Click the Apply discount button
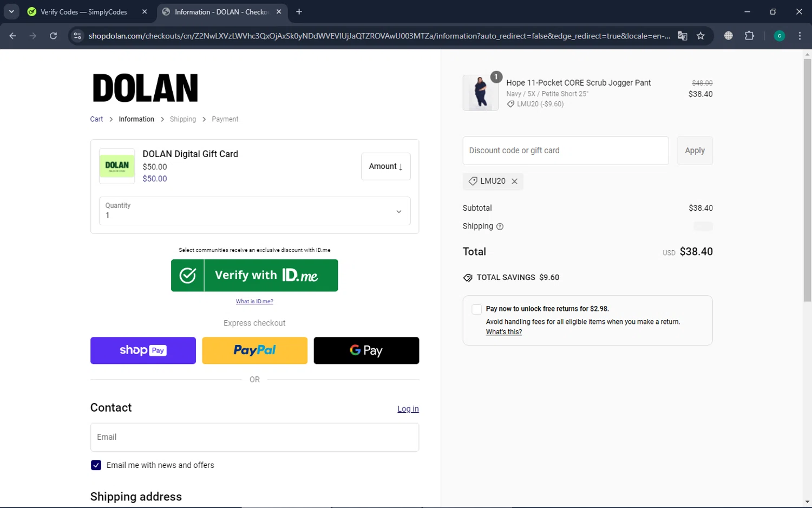 (695, 151)
